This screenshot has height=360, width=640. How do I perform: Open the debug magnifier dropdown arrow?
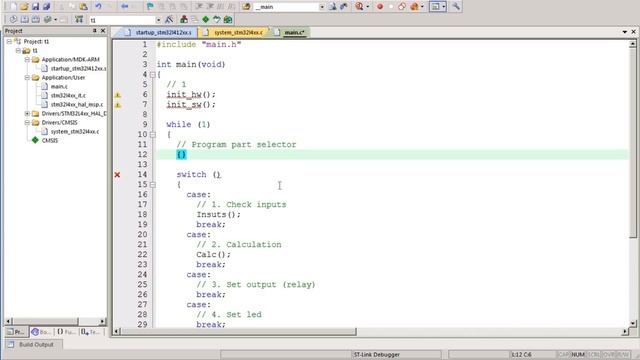click(367, 7)
